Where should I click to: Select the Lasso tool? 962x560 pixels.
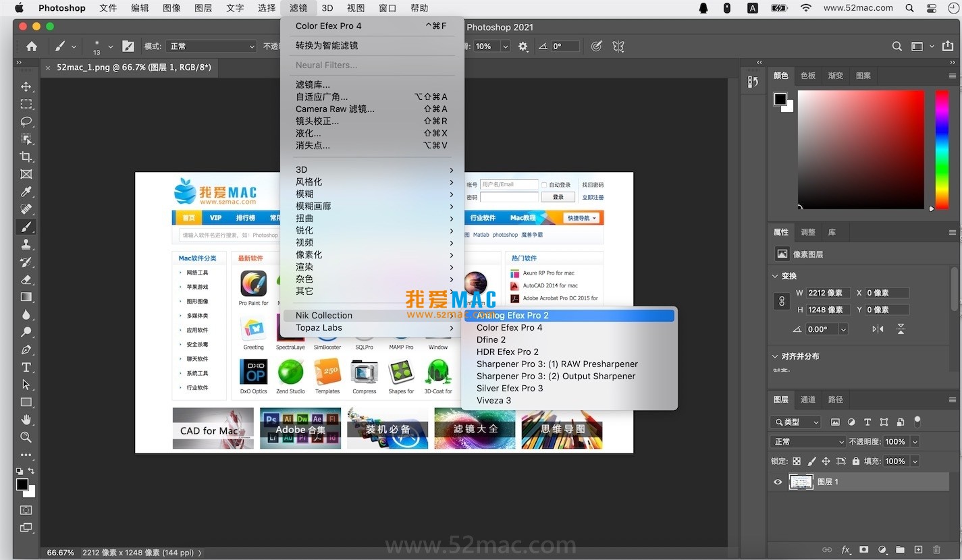[26, 121]
